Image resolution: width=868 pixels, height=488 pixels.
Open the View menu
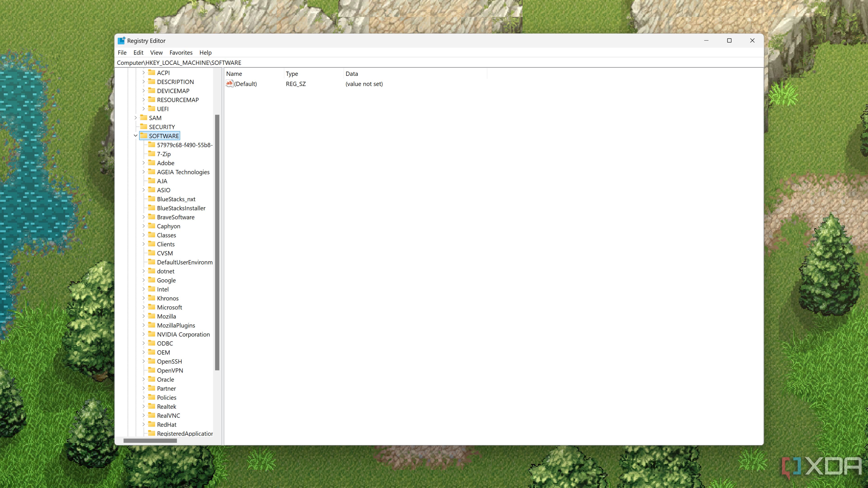point(156,53)
